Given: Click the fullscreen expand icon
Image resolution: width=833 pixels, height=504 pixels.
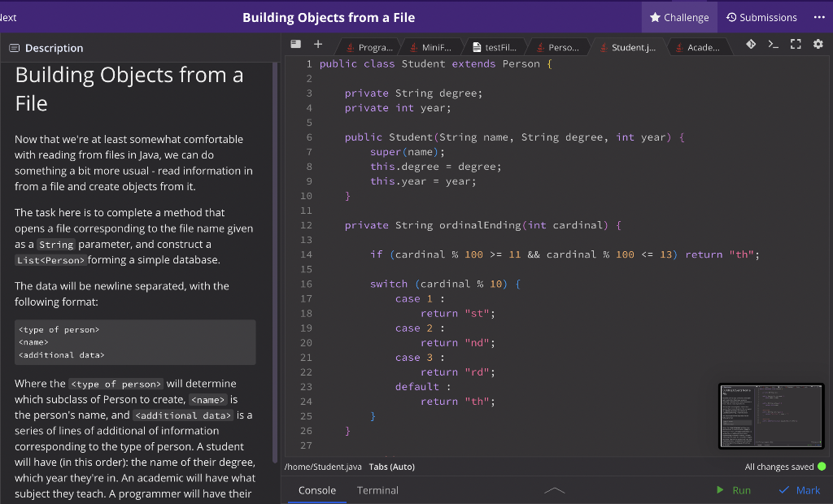Looking at the screenshot, I should point(795,44).
